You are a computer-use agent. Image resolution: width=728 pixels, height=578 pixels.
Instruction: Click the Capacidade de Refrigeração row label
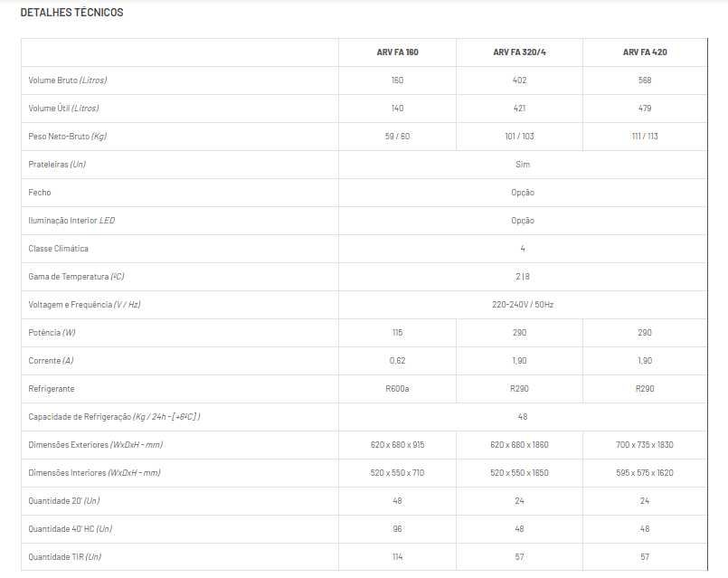point(114,417)
